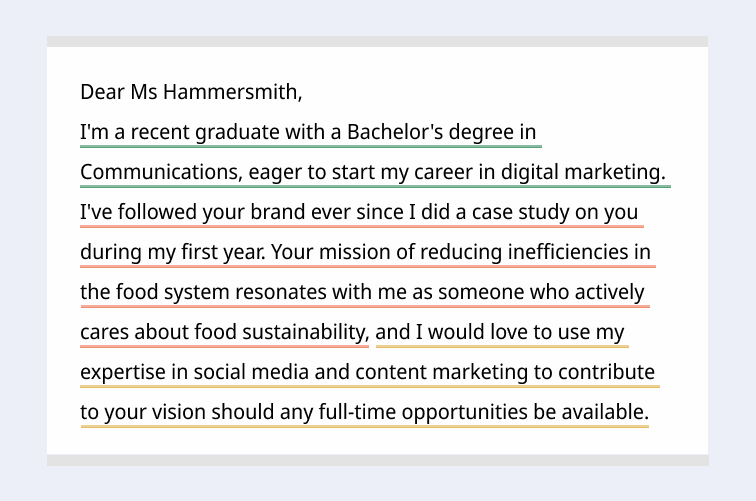
Task: Click 'during my first year.' text
Action: [x=173, y=252]
